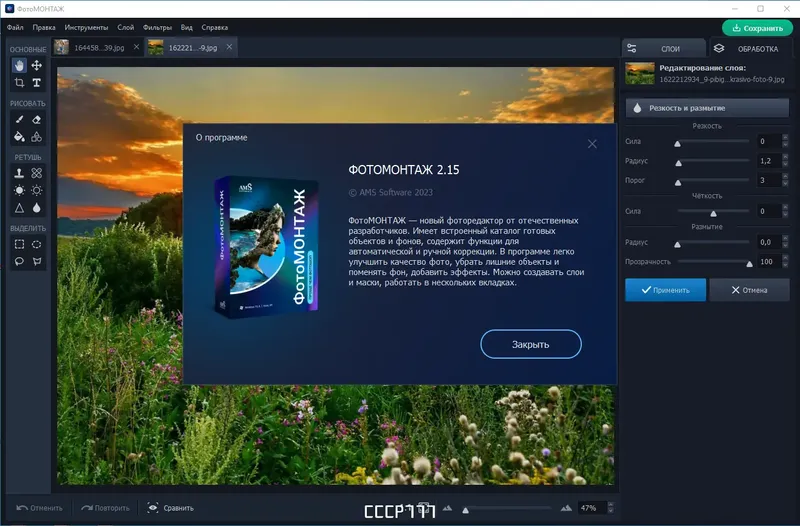The image size is (800, 526).
Task: Click the zoom out mountain icon
Action: point(447,508)
